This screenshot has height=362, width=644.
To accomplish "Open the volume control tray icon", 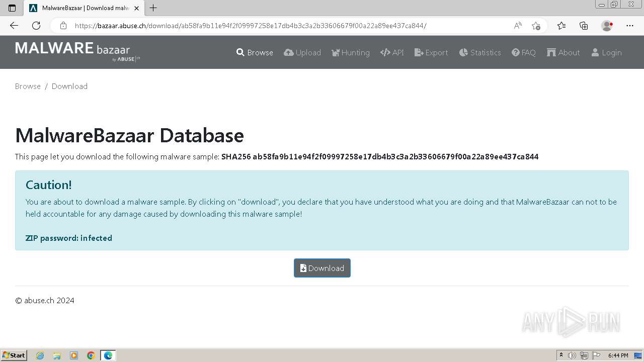I will click(572, 355).
